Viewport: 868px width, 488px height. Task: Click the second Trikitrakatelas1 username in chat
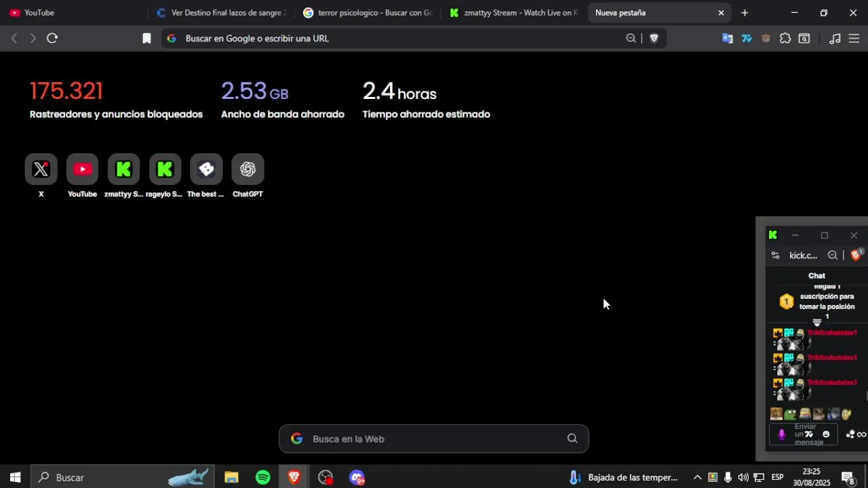(x=832, y=358)
